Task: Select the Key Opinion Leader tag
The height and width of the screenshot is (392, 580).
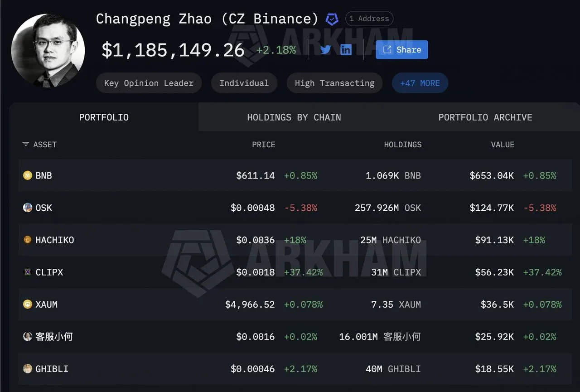Action: [x=149, y=83]
